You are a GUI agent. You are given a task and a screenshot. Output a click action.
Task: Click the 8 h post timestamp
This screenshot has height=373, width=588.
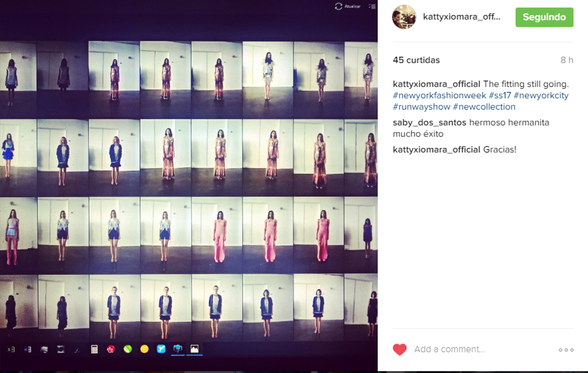pyautogui.click(x=566, y=60)
